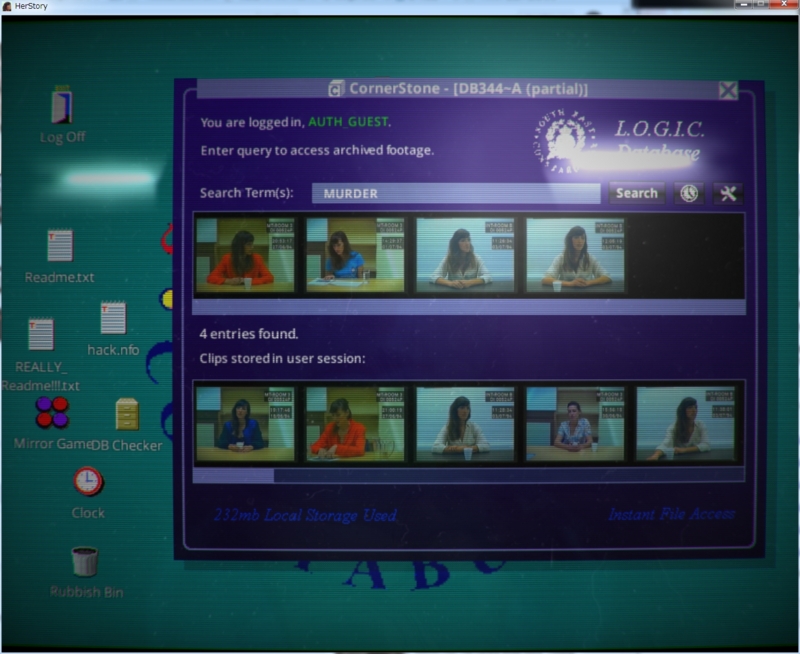Open search history clock icon
This screenshot has height=654, width=800.
click(x=689, y=193)
